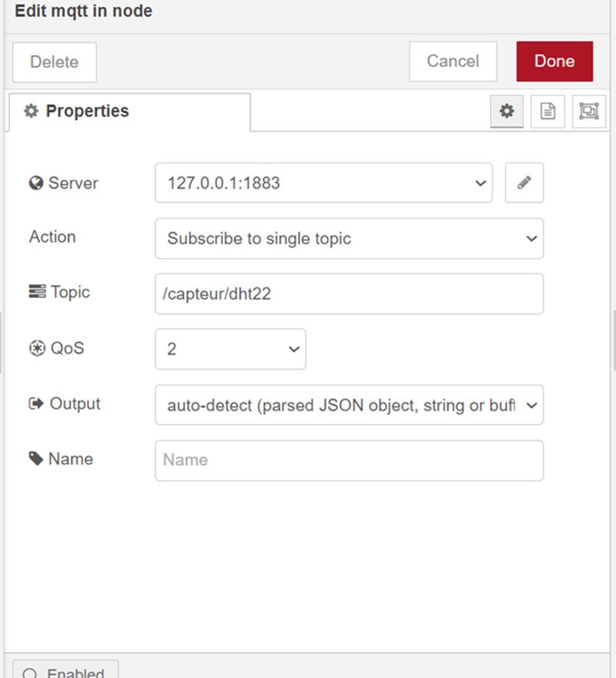Screen dimensions: 616x678
Task: Click the Topic label icon
Action: pyautogui.click(x=37, y=292)
